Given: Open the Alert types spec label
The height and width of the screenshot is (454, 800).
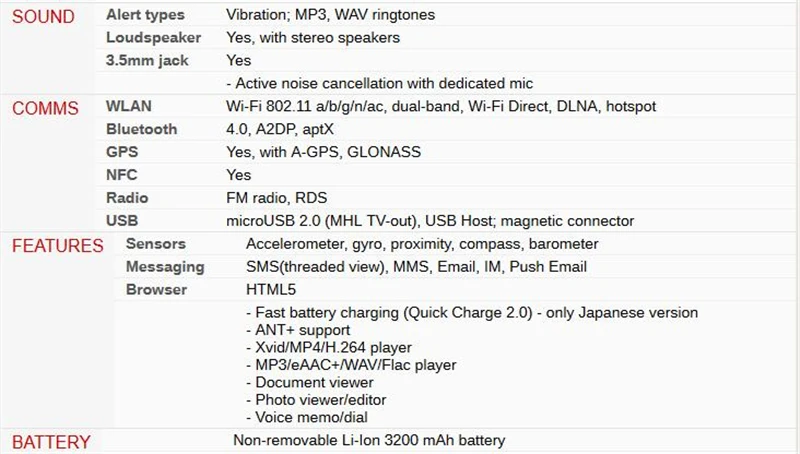Looking at the screenshot, I should pyautogui.click(x=145, y=15).
